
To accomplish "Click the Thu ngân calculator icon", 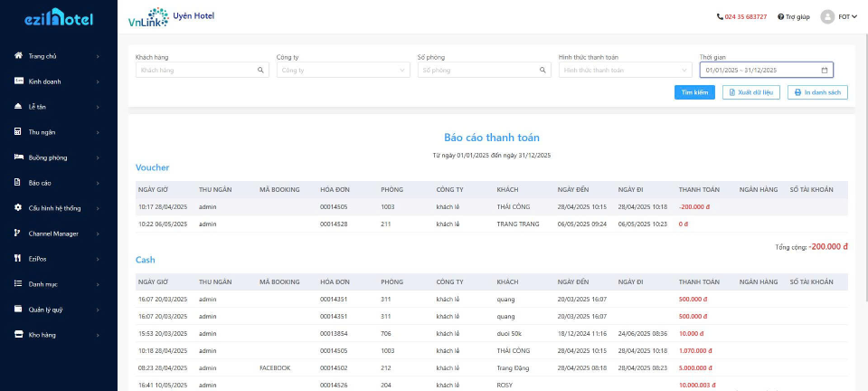I will pos(18,132).
